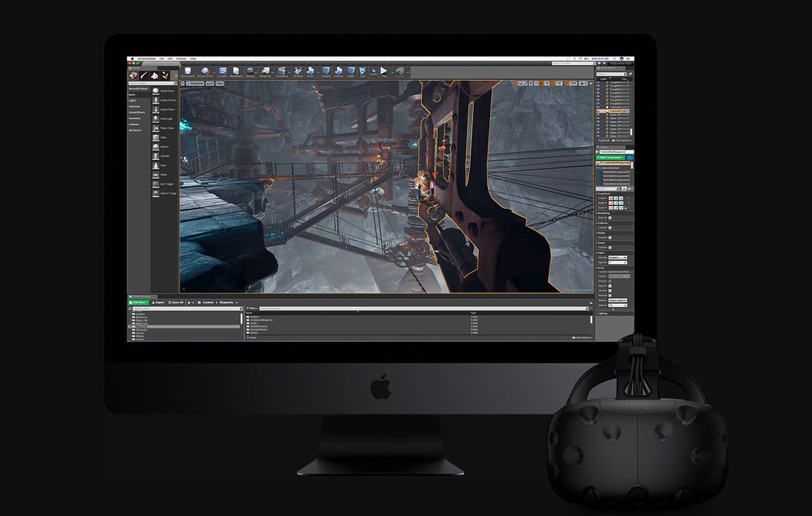The image size is (812, 516).
Task: Select Landscape mode icon
Action: click(154, 76)
